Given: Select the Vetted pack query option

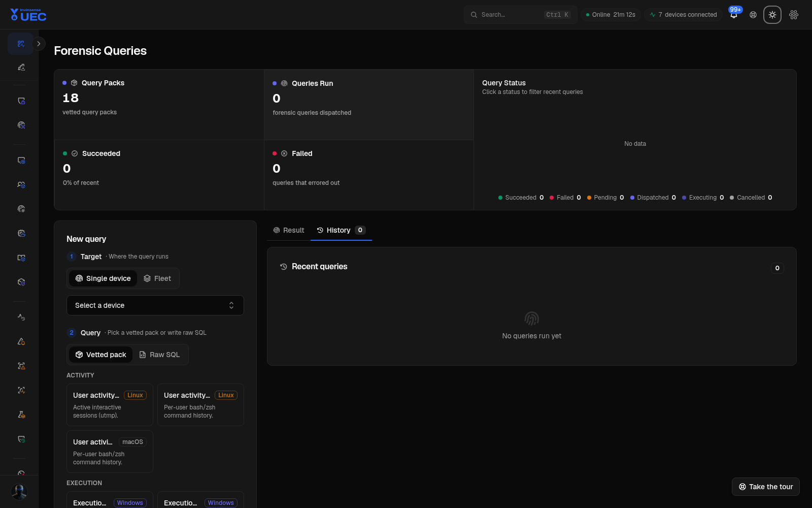Looking at the screenshot, I should [x=100, y=355].
